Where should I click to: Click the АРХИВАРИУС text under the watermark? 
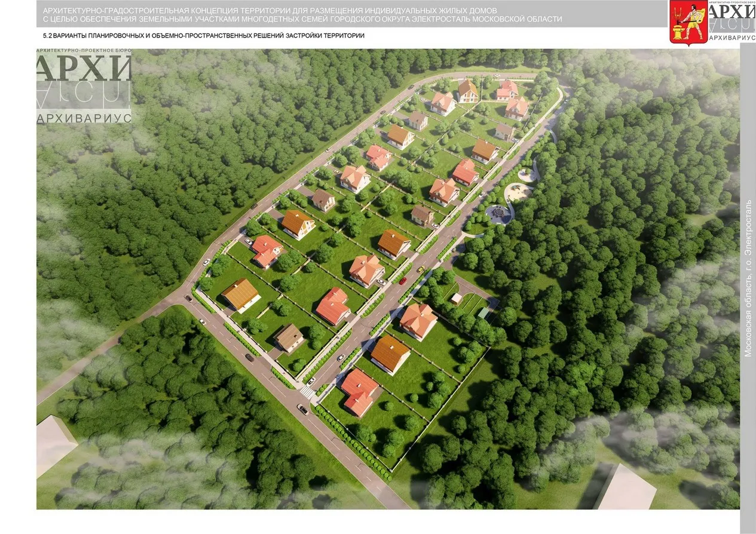[84, 118]
